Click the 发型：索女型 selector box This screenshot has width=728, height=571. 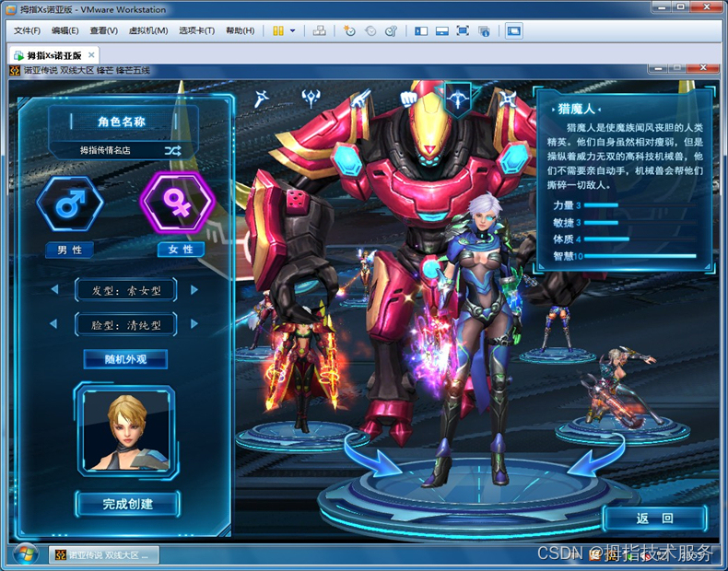126,290
